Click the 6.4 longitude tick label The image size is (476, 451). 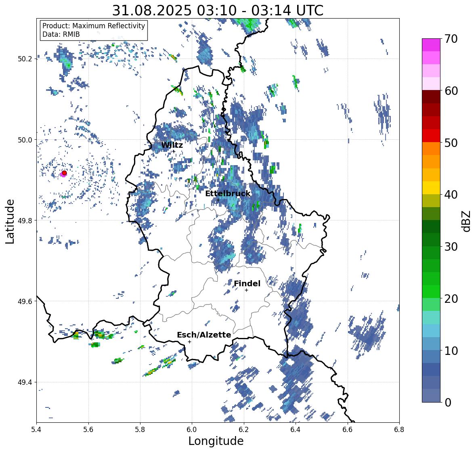[x=296, y=430]
